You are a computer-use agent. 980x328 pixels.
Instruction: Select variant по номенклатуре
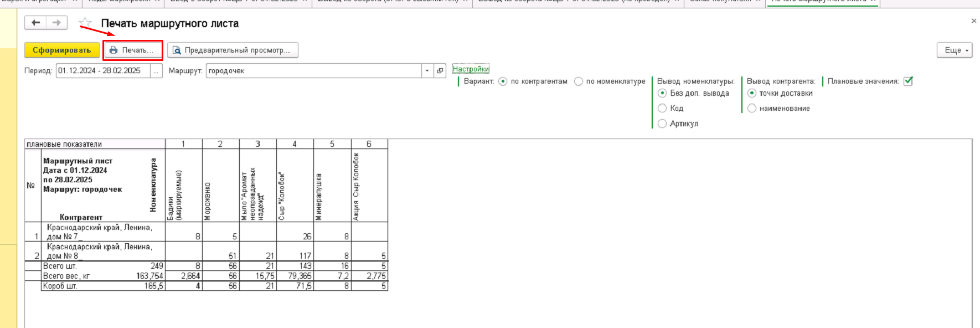click(610, 81)
